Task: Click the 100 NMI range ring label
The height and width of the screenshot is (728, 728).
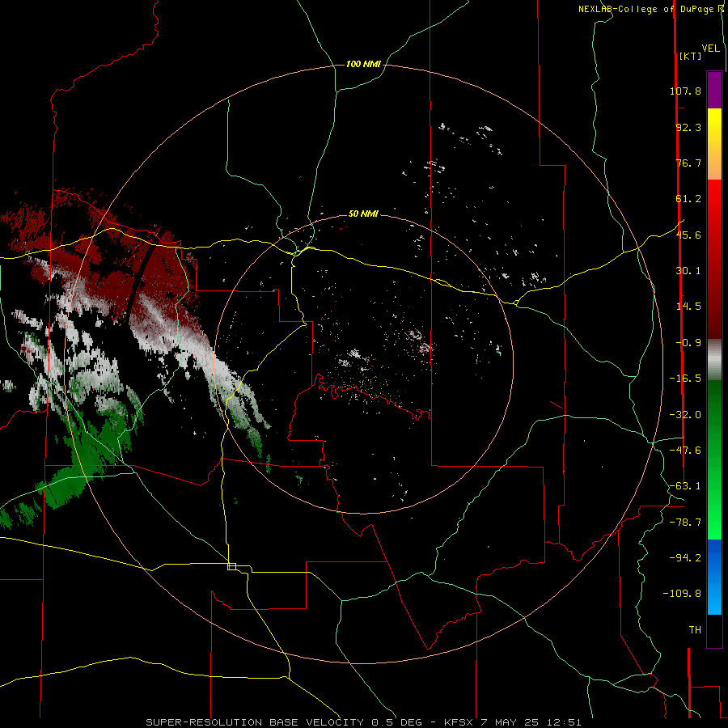Action: [x=363, y=64]
